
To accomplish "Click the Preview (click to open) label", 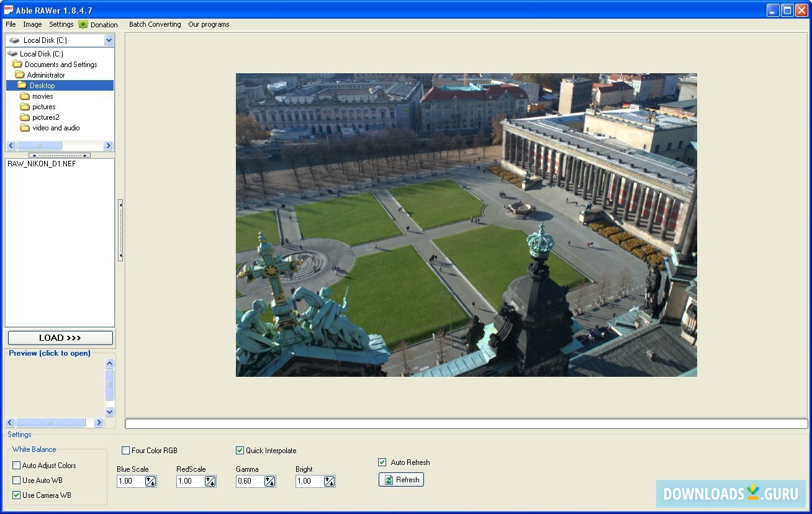I will [50, 353].
